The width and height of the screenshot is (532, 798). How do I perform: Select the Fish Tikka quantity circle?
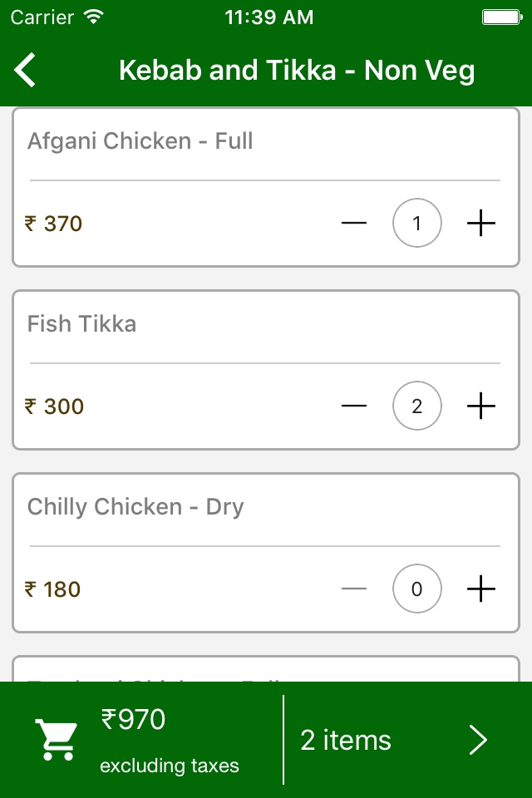pos(417,406)
